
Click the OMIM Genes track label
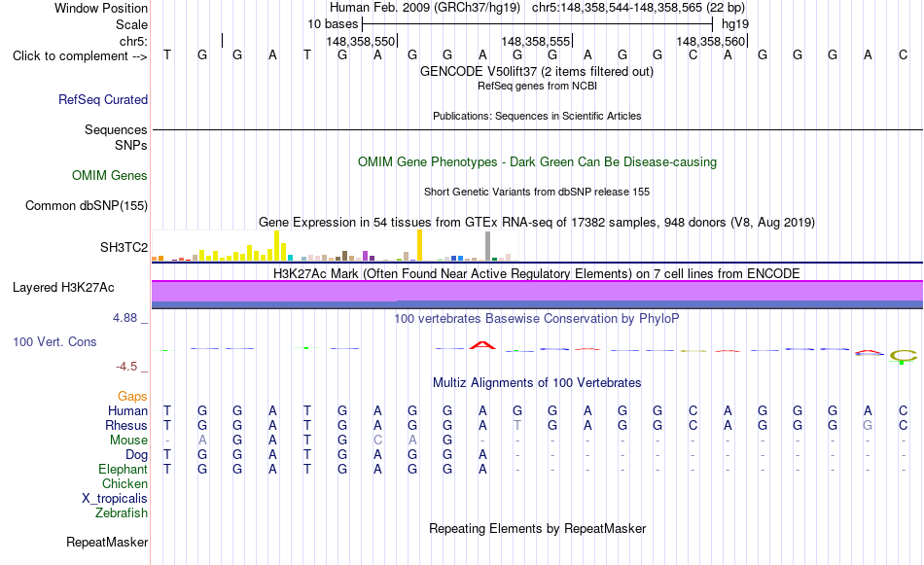(x=110, y=176)
